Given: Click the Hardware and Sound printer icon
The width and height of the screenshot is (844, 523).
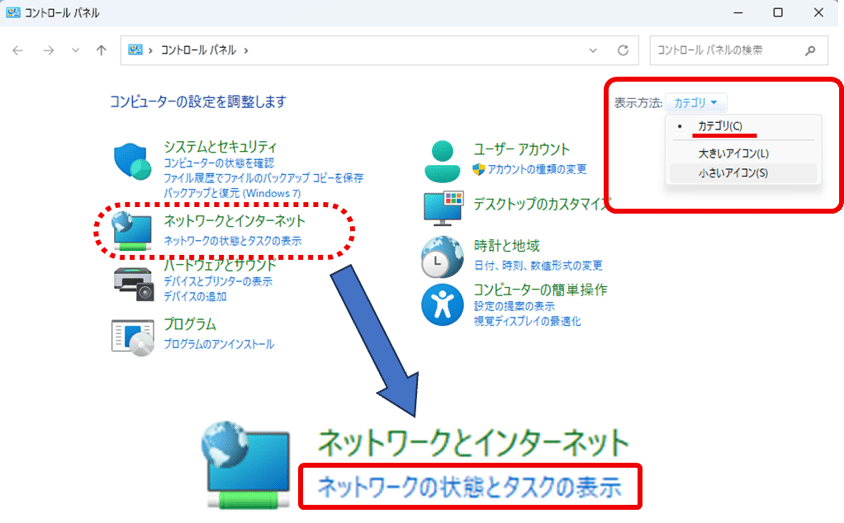Looking at the screenshot, I should click(134, 284).
